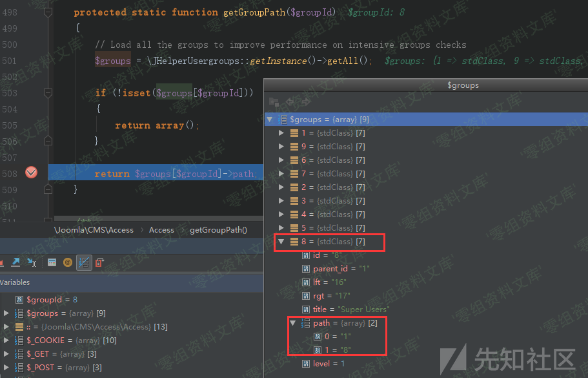Viewport: 588px width, 378px height.
Task: Click the back arrow in $groups popup
Action: (x=290, y=102)
